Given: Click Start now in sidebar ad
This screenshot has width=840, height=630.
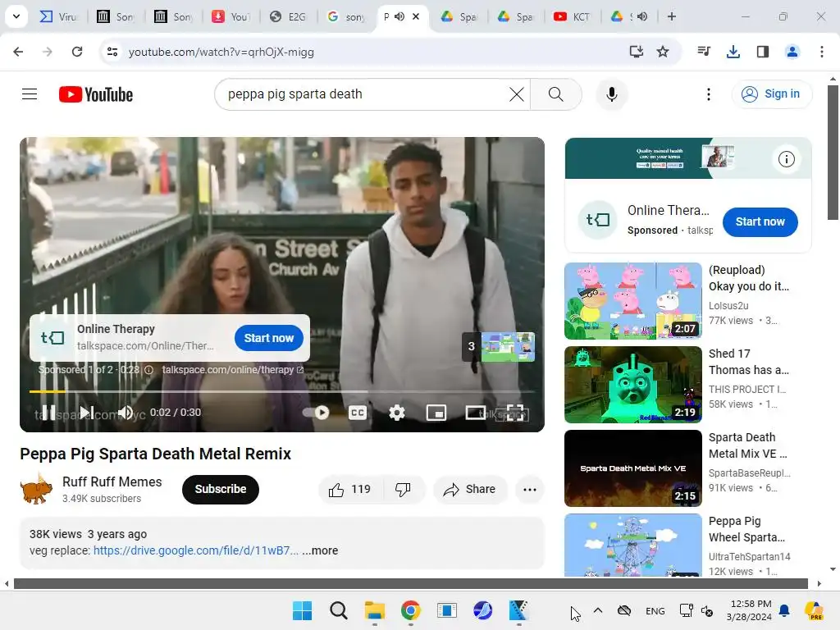Looking at the screenshot, I should [x=760, y=221].
